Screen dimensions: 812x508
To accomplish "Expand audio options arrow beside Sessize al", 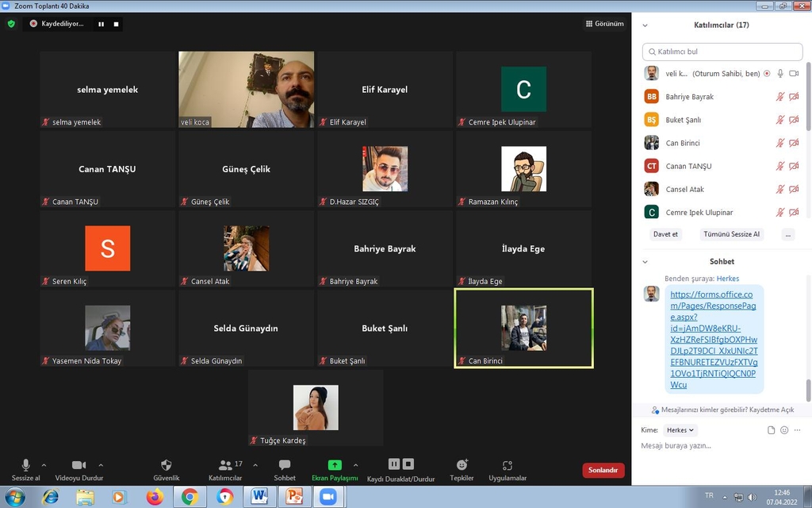I will 44,465.
